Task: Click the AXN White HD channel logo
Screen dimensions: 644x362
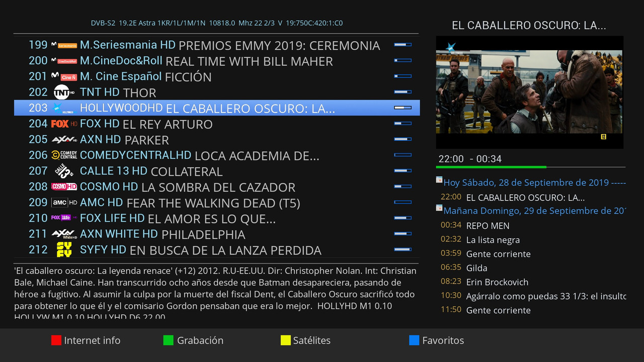Action: click(64, 234)
